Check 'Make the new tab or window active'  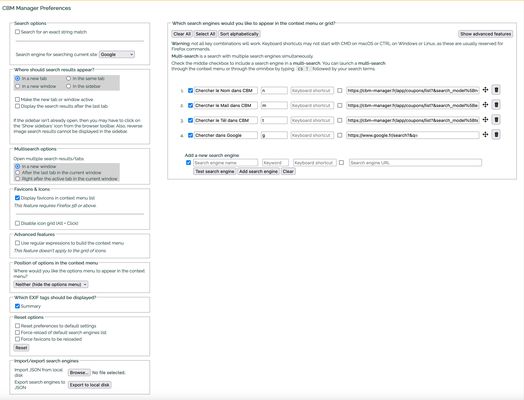(x=17, y=100)
